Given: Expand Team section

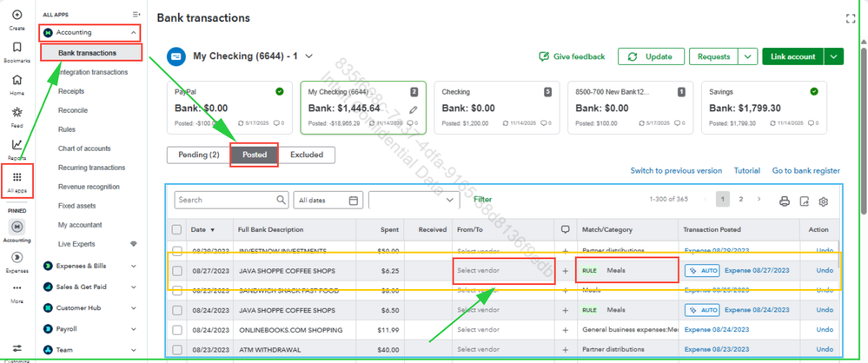Looking at the screenshot, I should pyautogui.click(x=134, y=350).
